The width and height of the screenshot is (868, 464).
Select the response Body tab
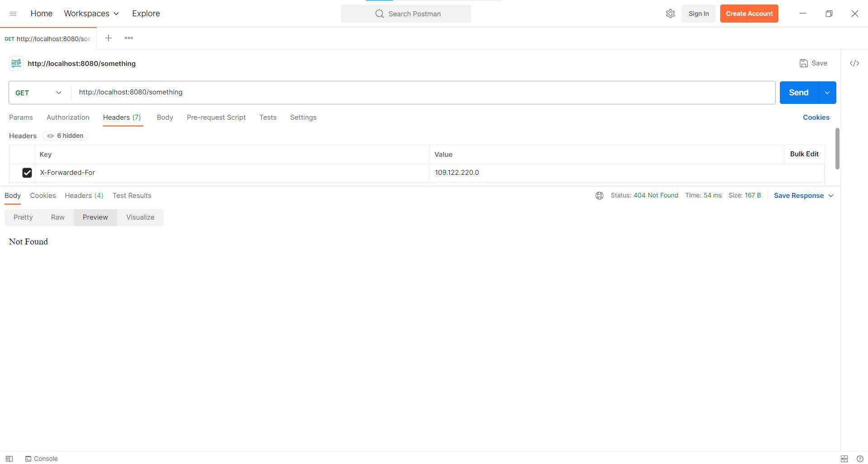(13, 196)
